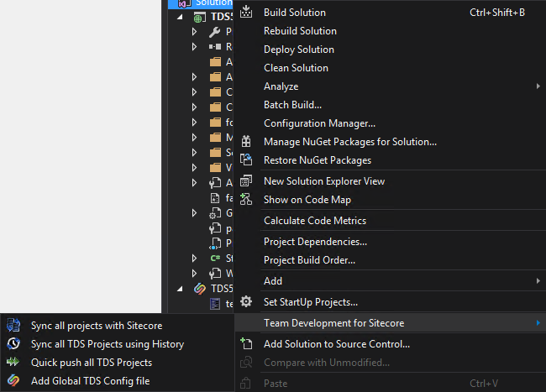
Task: Click the TDS5 Sitecore project swirl icon
Action: [200, 289]
